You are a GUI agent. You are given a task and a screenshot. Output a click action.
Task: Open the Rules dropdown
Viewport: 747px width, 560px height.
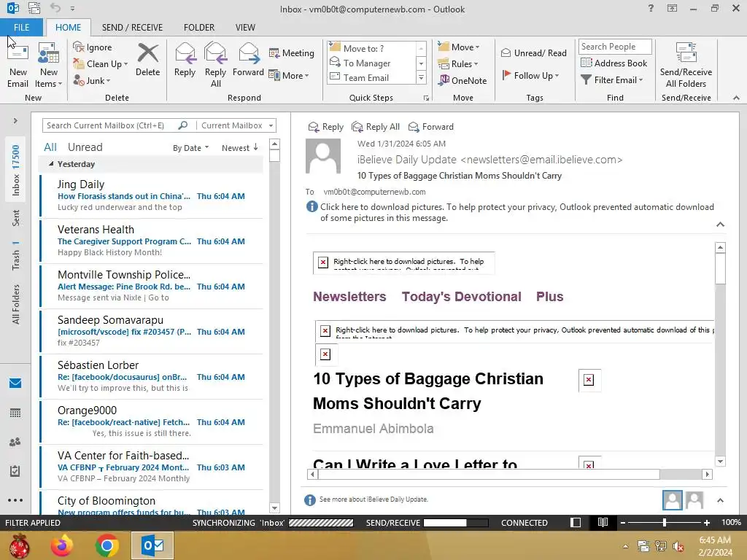pyautogui.click(x=458, y=64)
